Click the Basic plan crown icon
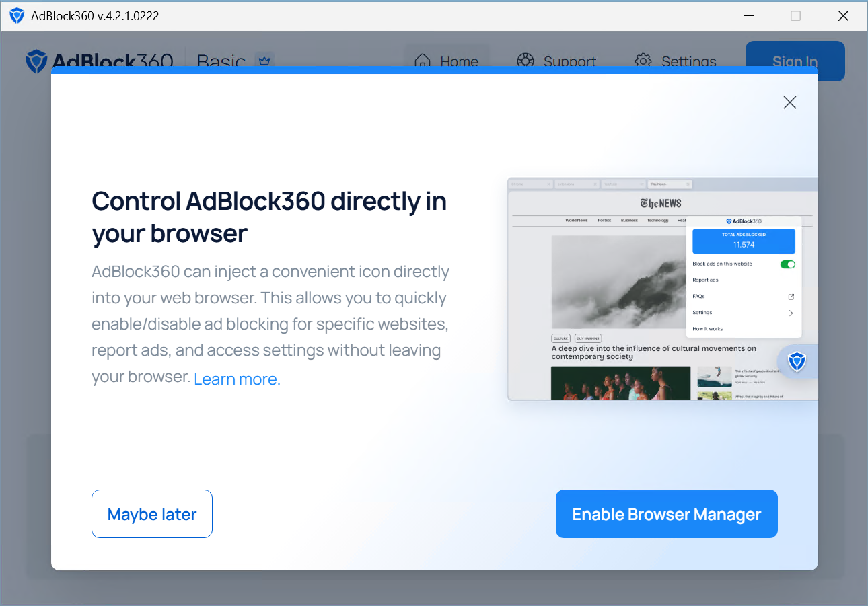 264,61
